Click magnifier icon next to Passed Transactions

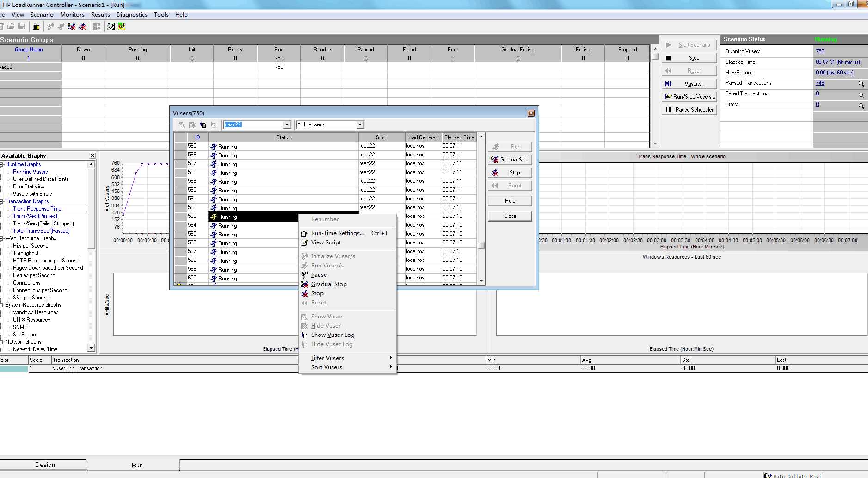click(x=861, y=84)
